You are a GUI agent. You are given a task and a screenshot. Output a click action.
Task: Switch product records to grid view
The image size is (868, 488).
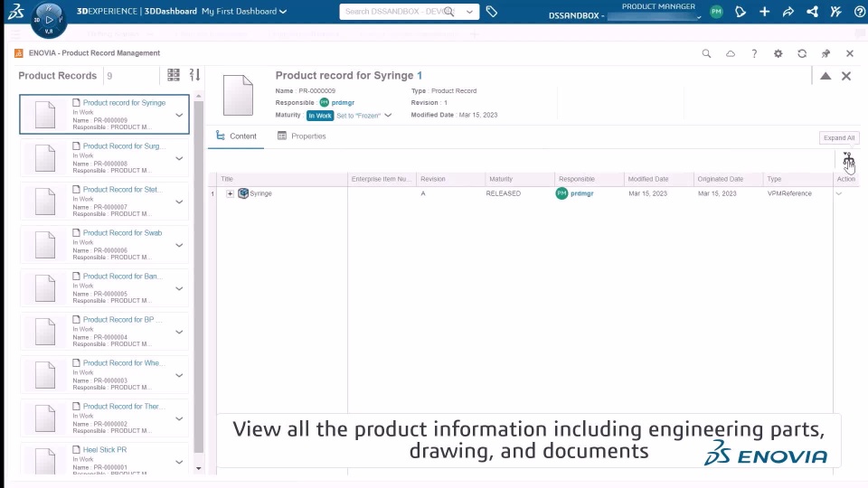coord(174,75)
